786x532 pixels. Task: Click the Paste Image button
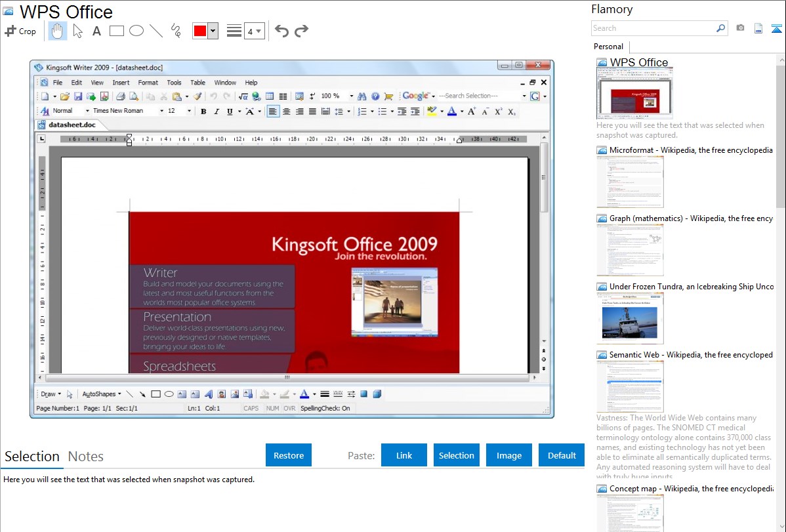tap(508, 455)
